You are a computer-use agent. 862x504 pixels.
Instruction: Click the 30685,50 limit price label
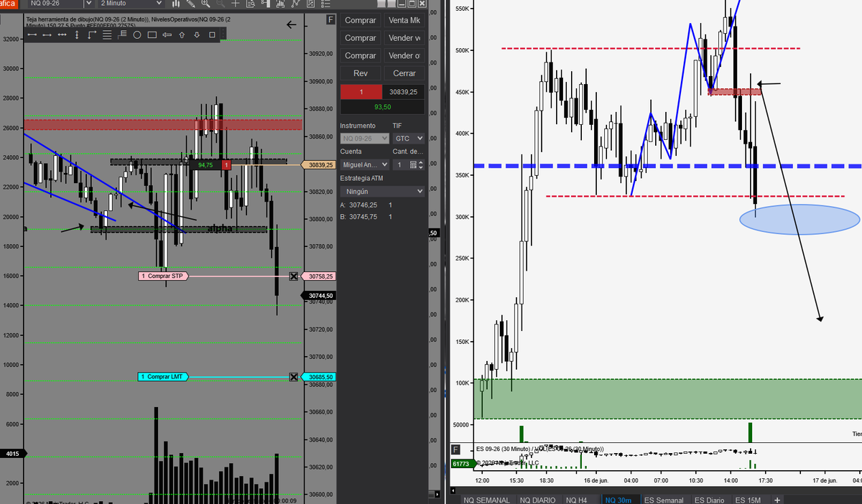point(319,377)
